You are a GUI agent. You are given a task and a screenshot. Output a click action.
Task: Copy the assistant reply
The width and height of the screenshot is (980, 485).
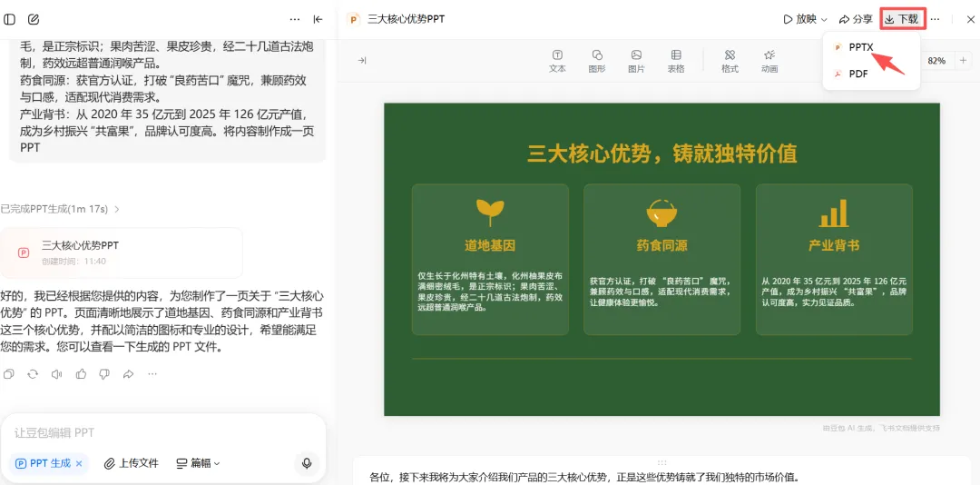tap(9, 374)
